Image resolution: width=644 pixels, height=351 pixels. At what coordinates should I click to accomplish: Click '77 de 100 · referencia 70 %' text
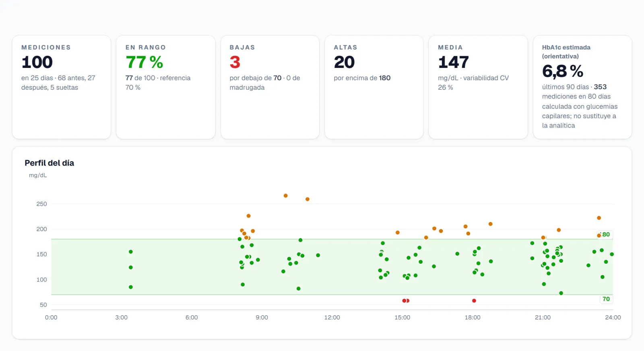click(x=158, y=83)
